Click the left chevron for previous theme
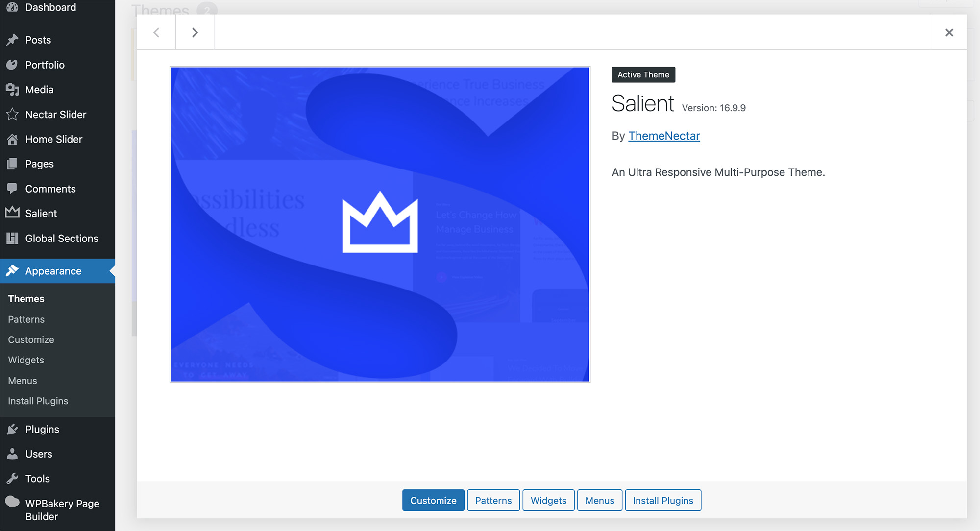The image size is (980, 531). point(156,32)
